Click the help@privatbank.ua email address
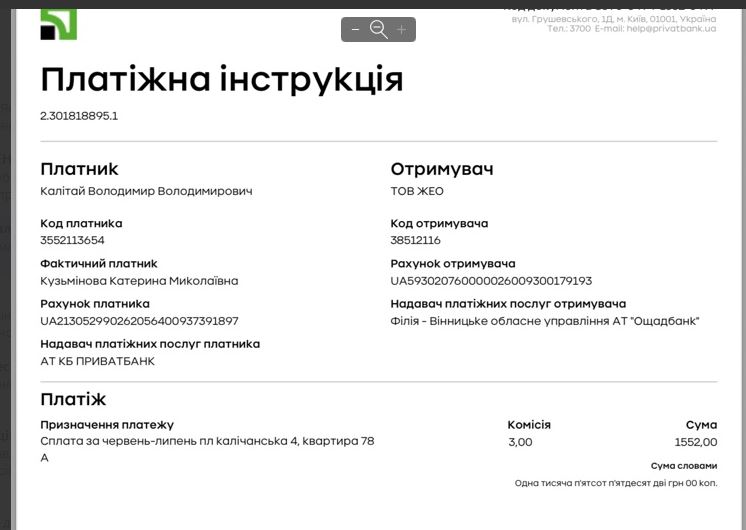The image size is (746, 530). [671, 29]
